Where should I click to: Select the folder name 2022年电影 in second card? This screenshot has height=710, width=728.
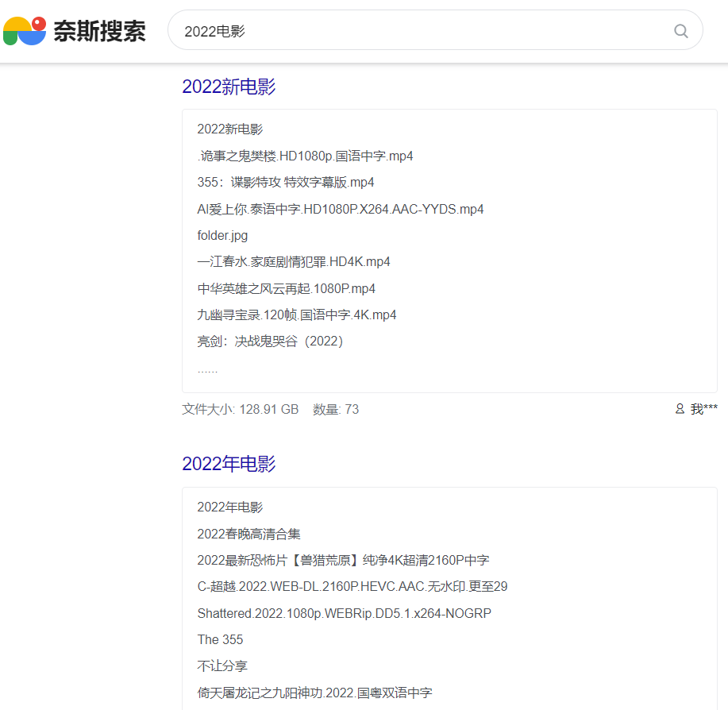click(229, 507)
